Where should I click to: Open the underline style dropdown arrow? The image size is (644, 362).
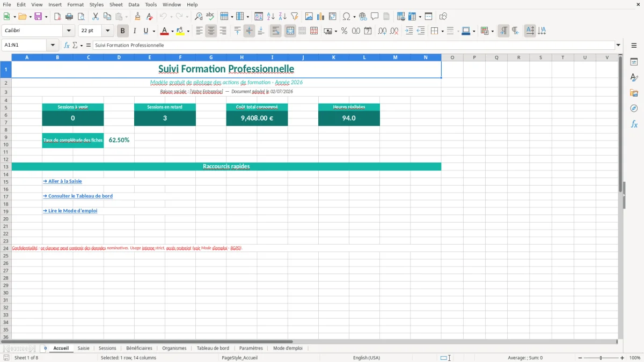coord(153,31)
